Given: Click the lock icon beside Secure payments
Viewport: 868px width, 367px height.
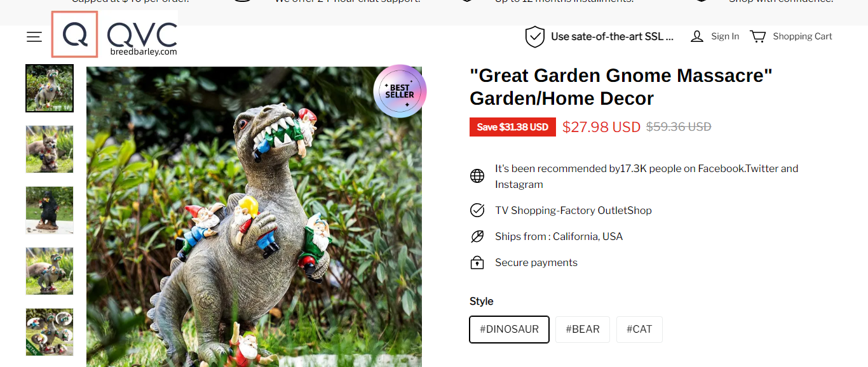Looking at the screenshot, I should point(477,262).
